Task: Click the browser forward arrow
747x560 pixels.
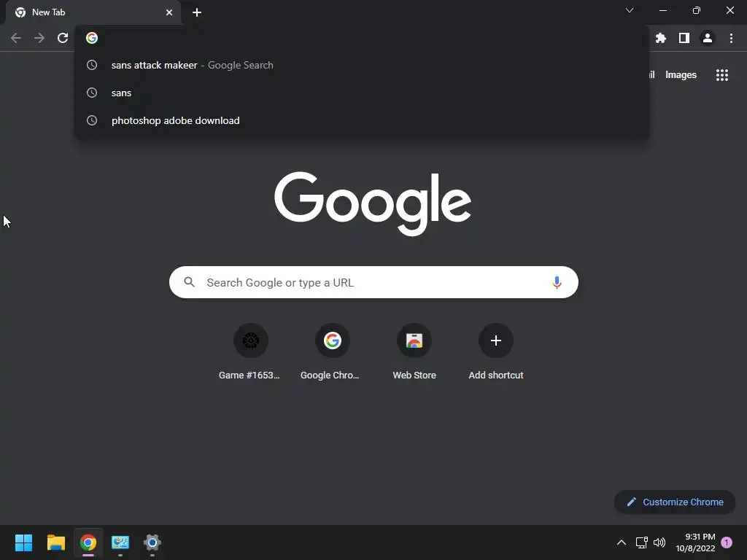Action: coord(39,38)
